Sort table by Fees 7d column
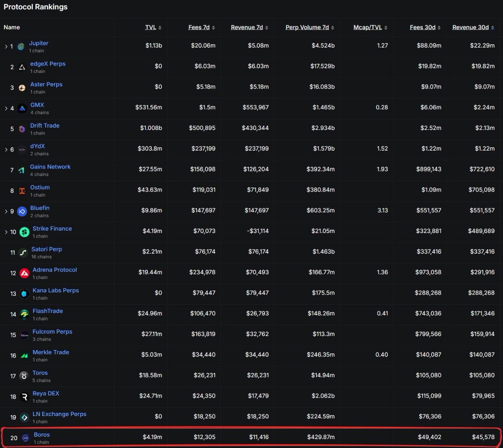 pos(202,27)
